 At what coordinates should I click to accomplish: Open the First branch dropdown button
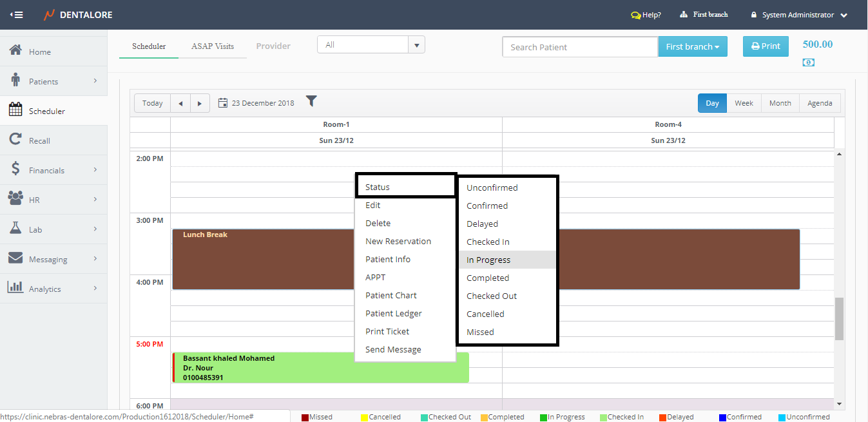tap(692, 46)
